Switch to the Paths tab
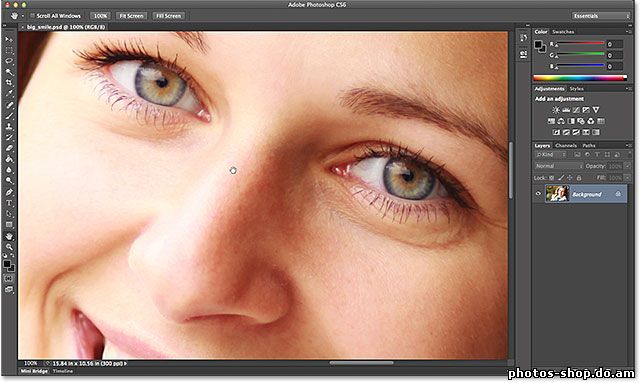Screen dimensions: 640x383 (x=589, y=145)
